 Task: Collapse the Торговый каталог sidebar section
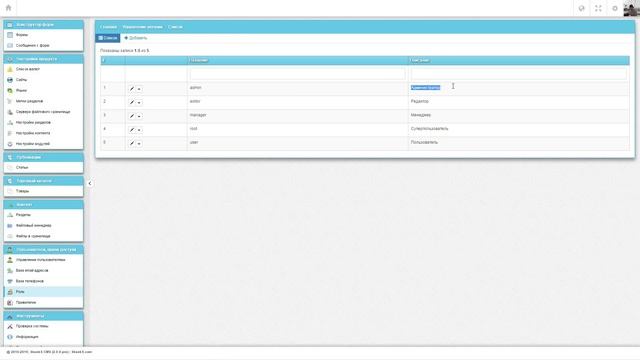(x=43, y=181)
